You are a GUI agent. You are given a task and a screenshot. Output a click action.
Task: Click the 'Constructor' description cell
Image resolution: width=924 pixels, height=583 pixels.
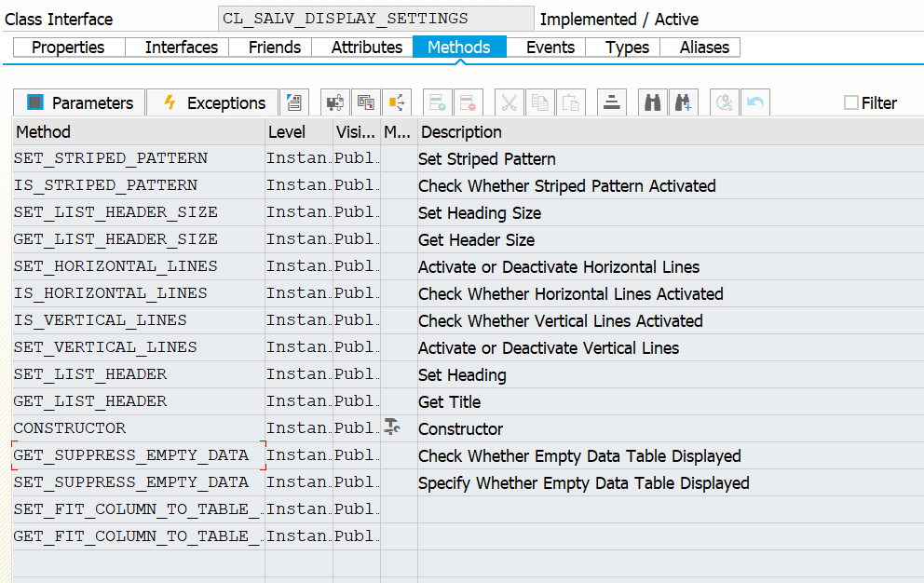pyautogui.click(x=671, y=428)
